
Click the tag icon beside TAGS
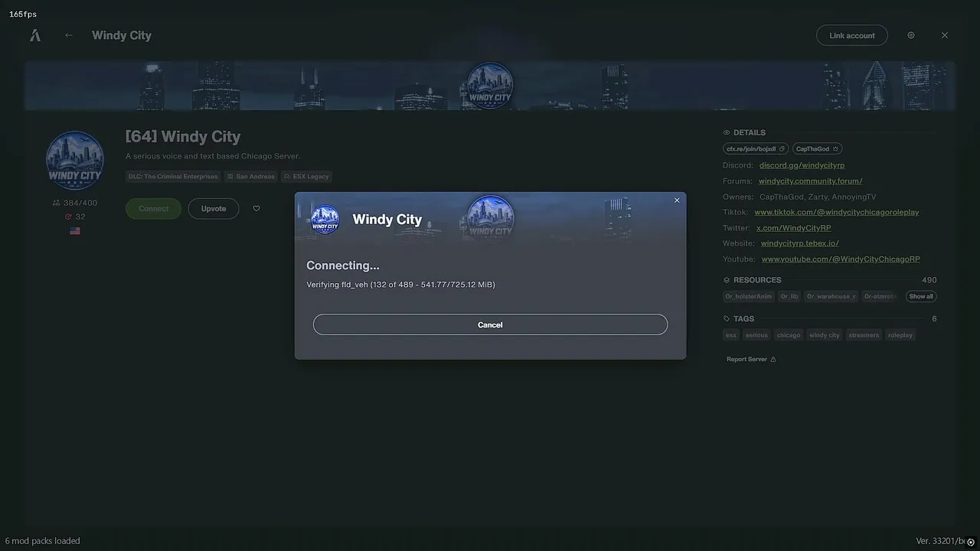point(727,319)
